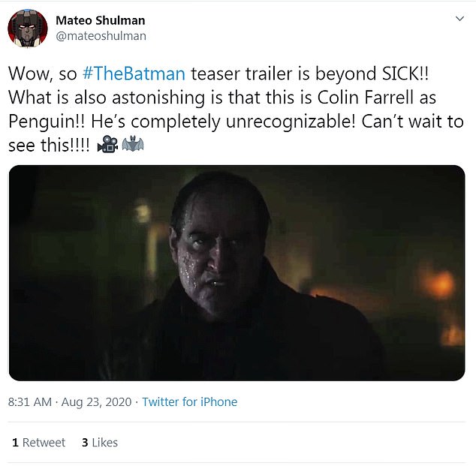The height and width of the screenshot is (466, 476).
Task: Click the display name Mateo Shulman
Action: [x=100, y=20]
